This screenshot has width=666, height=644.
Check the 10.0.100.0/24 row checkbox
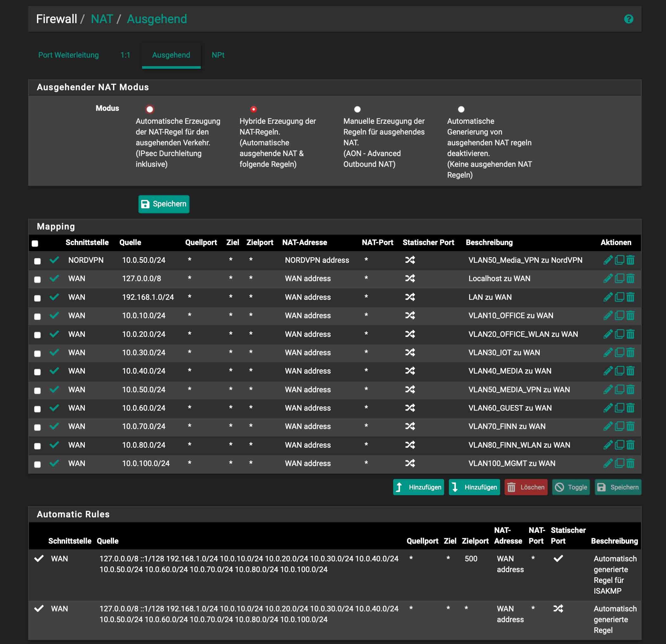tap(37, 464)
